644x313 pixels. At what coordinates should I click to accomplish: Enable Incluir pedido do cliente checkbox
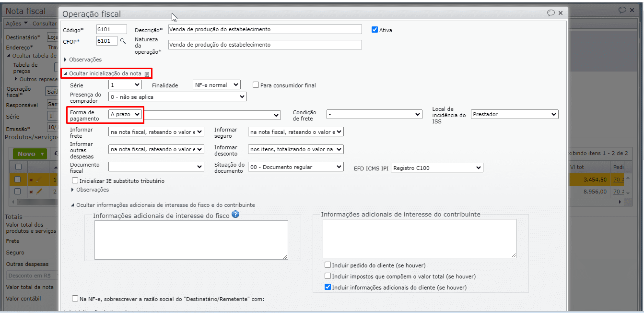click(x=328, y=265)
